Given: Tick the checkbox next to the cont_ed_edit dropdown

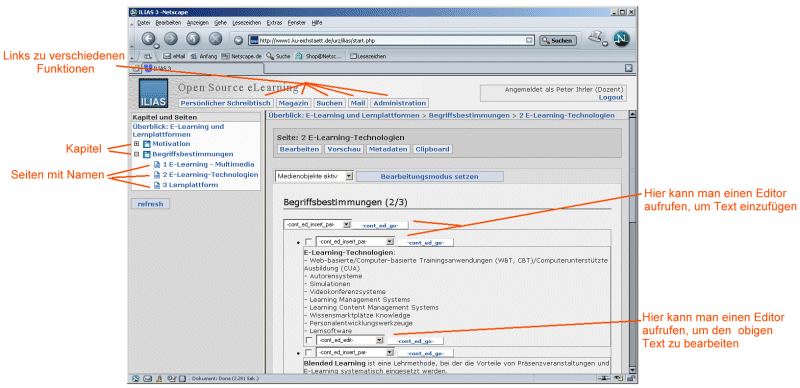Looking at the screenshot, I should coord(309,340).
